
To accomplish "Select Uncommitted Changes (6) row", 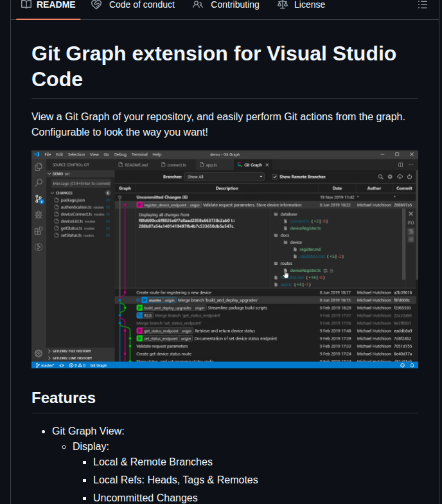I will click(x=265, y=197).
